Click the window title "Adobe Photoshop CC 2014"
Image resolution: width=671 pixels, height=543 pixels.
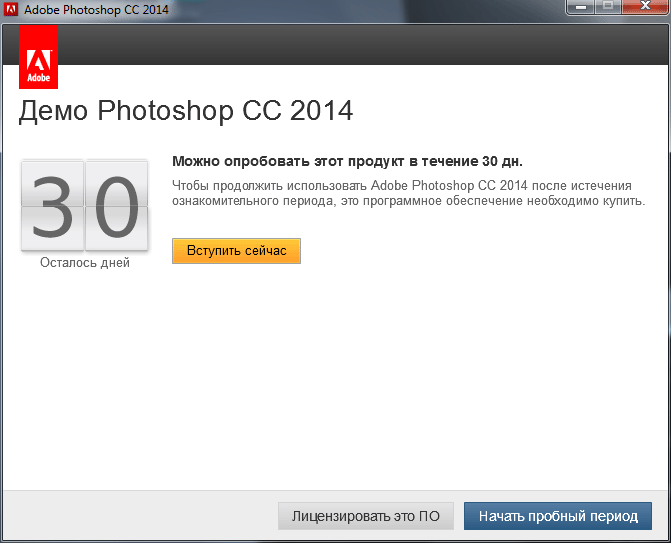point(96,9)
